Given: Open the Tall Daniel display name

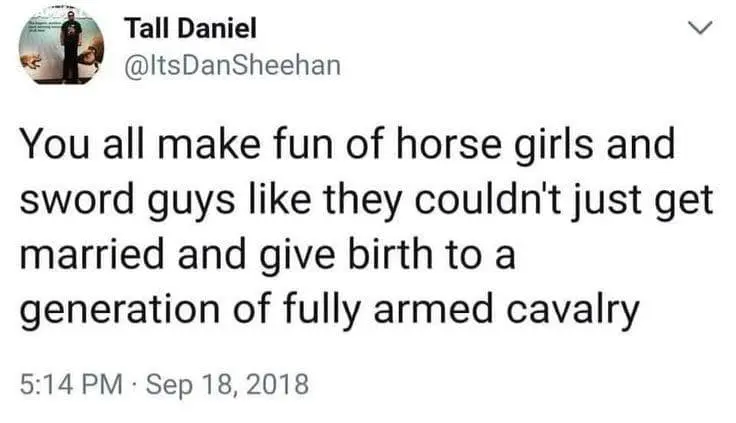Looking at the screenshot, I should pos(190,30).
